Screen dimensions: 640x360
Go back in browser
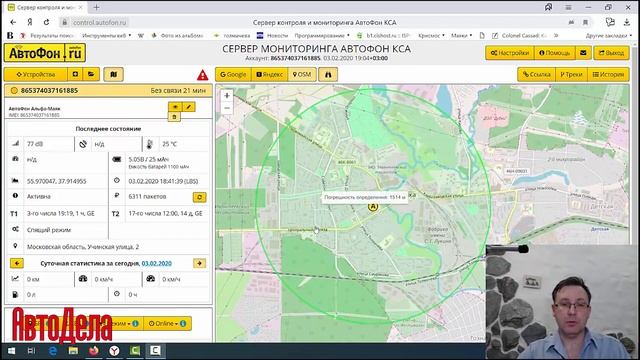coord(13,22)
